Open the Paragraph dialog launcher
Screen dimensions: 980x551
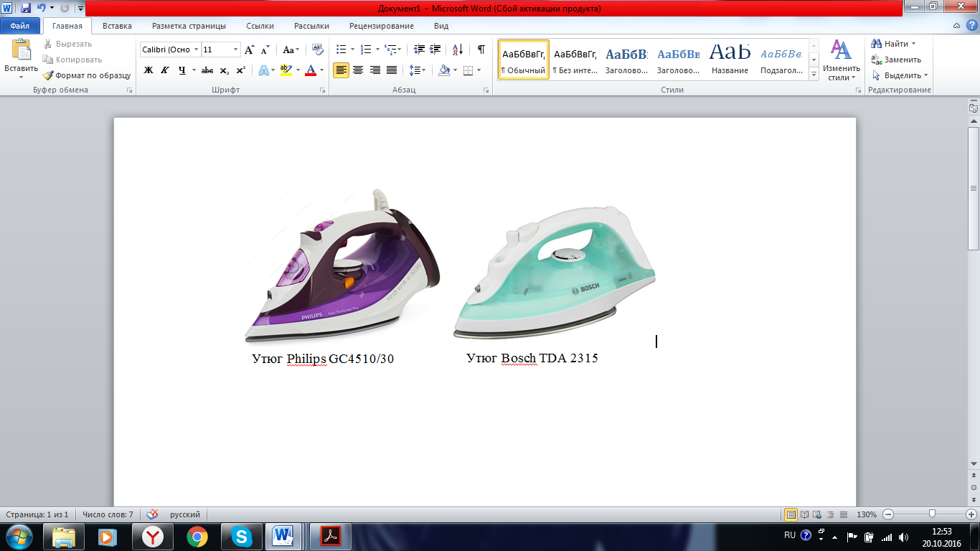(x=486, y=90)
